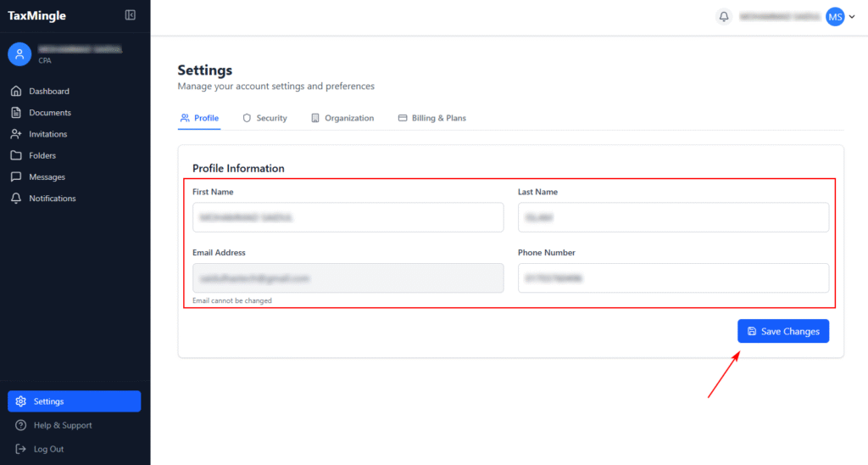Click the Invitations user-plus icon
The height and width of the screenshot is (465, 868).
coord(16,134)
